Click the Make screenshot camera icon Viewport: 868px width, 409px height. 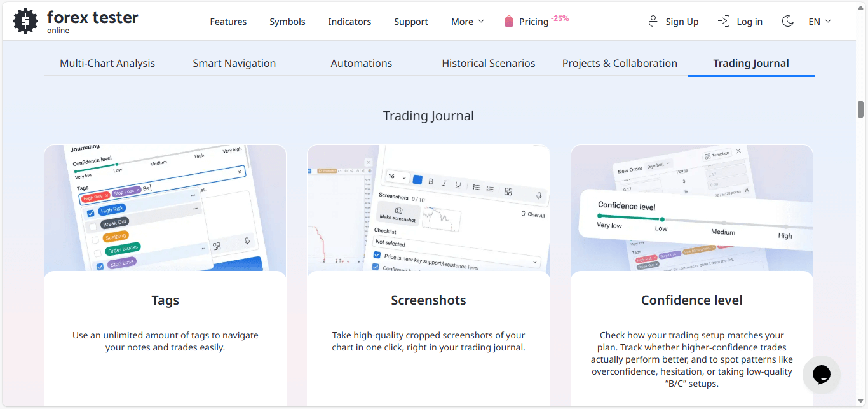click(398, 211)
